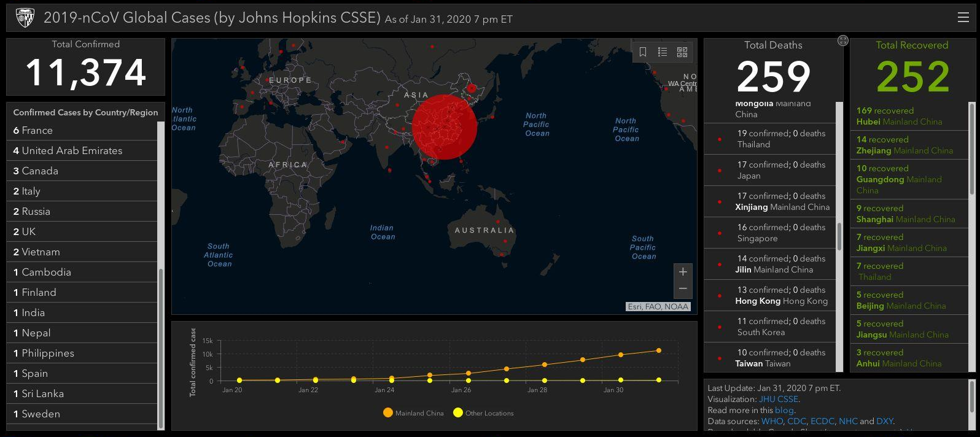
Task: Select 1 Finland row
Action: 82,292
